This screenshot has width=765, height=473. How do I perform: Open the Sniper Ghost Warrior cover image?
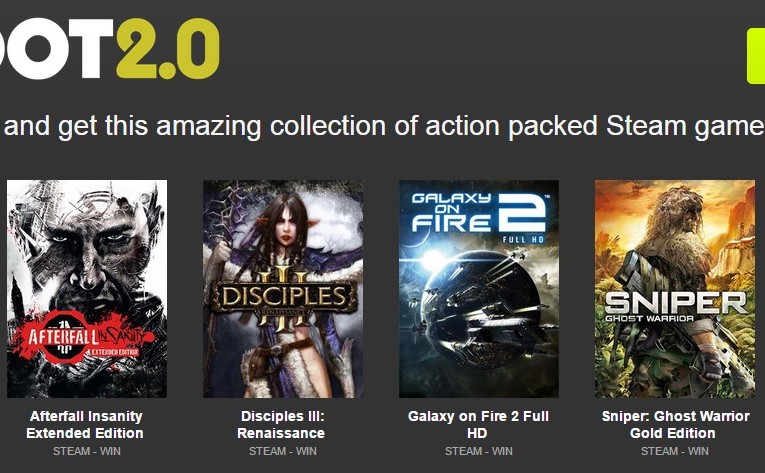coord(675,288)
